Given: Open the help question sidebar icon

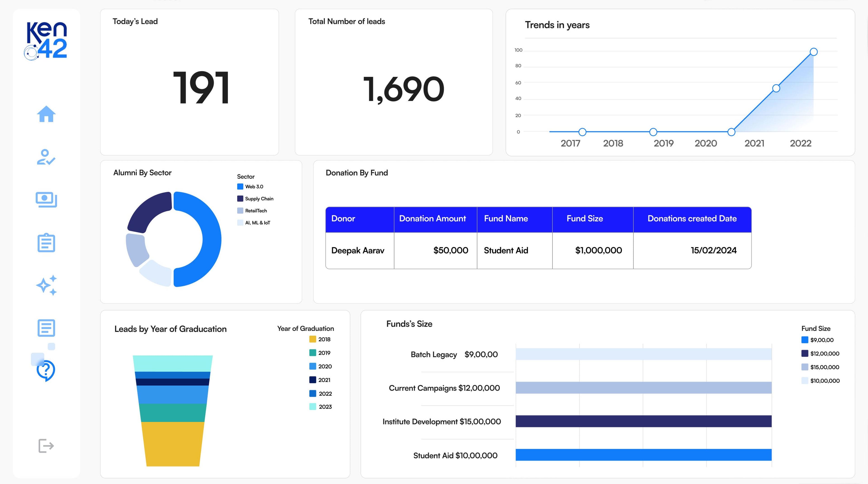Looking at the screenshot, I should 45,371.
